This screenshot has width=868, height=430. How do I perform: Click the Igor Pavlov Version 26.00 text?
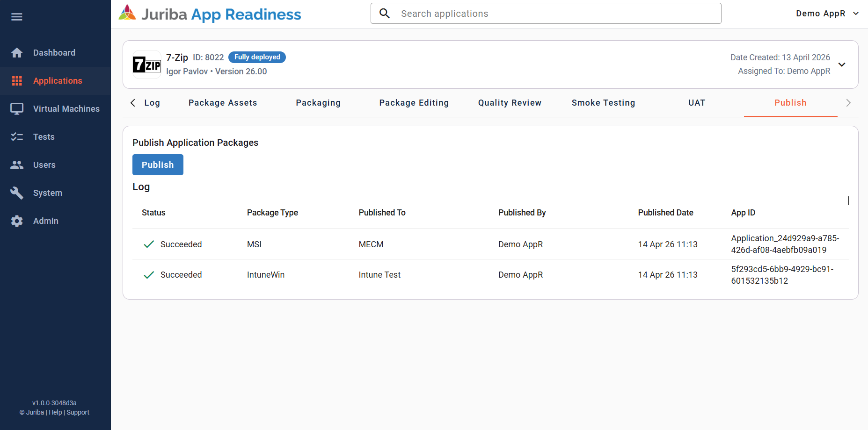(217, 72)
